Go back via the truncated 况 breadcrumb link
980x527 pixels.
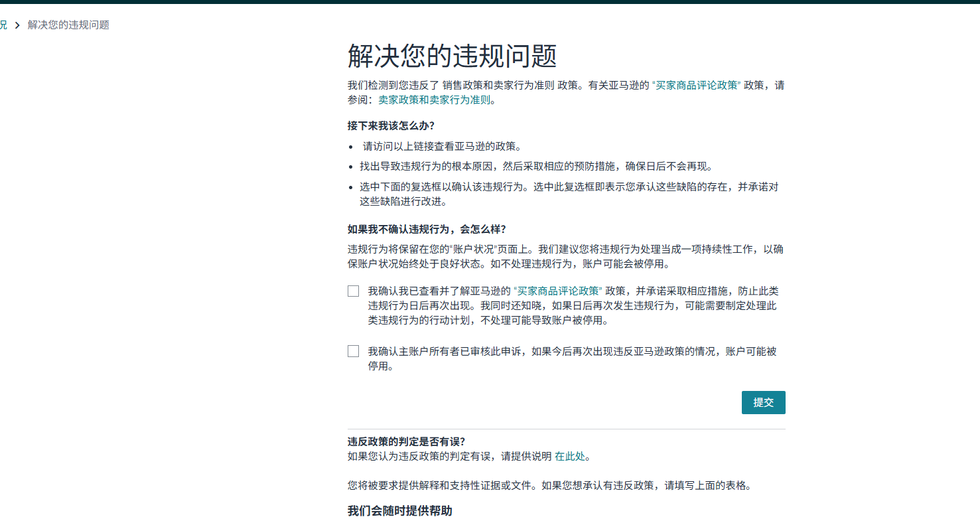(3, 25)
